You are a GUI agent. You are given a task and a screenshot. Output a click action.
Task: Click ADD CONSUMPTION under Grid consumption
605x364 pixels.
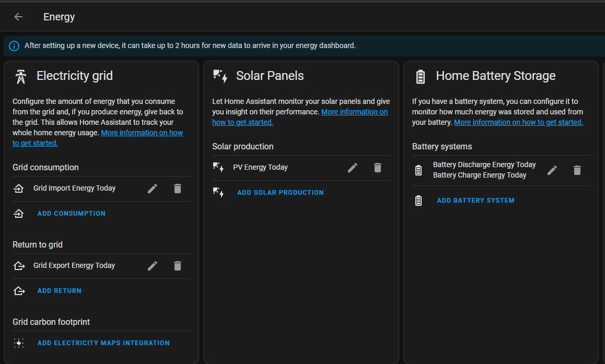coord(71,213)
